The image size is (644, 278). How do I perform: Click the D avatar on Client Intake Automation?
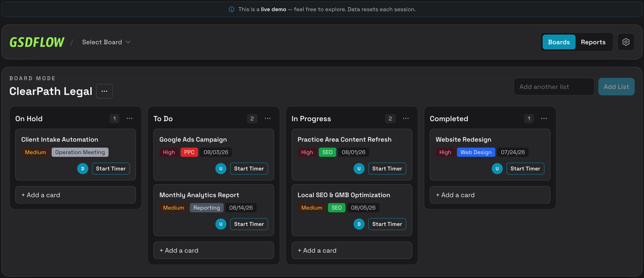pyautogui.click(x=83, y=169)
